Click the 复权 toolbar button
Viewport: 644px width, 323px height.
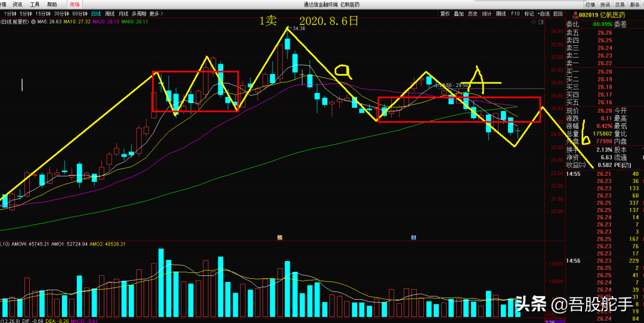pyautogui.click(x=445, y=14)
